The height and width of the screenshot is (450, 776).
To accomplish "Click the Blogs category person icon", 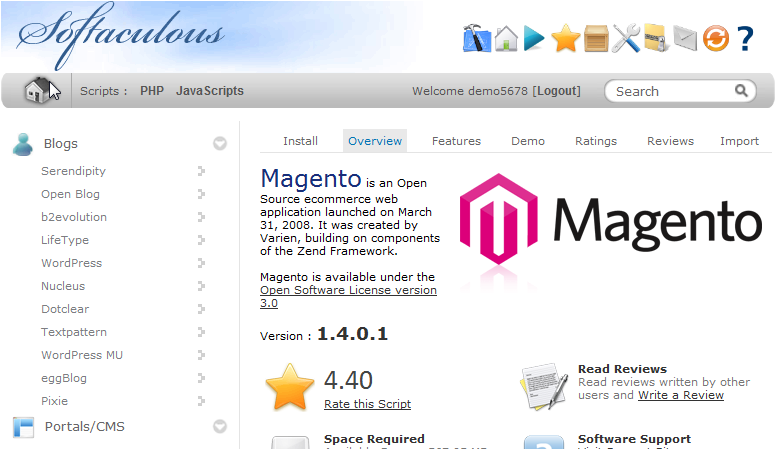I will pos(23,144).
